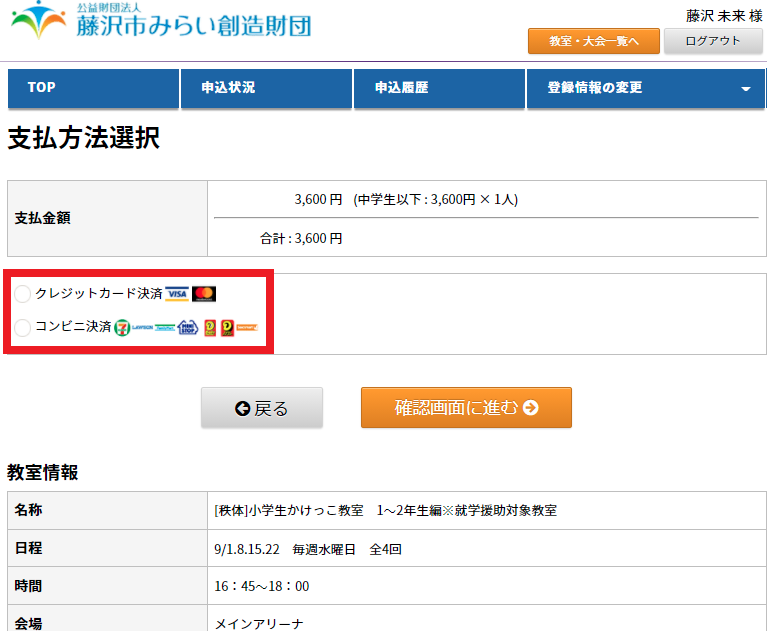
Task: Click the orange Seicomart logo
Action: [x=247, y=327]
